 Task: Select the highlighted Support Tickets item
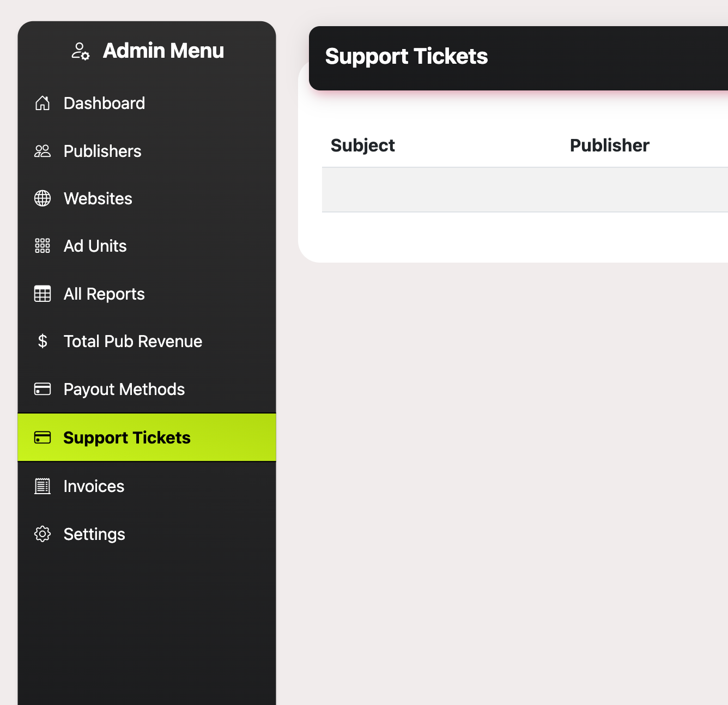(147, 437)
